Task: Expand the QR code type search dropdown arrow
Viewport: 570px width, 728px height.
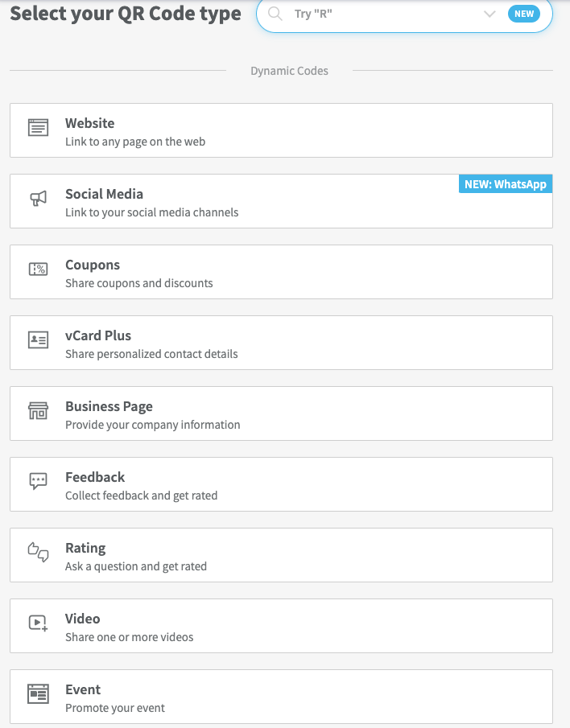Action: (x=489, y=14)
